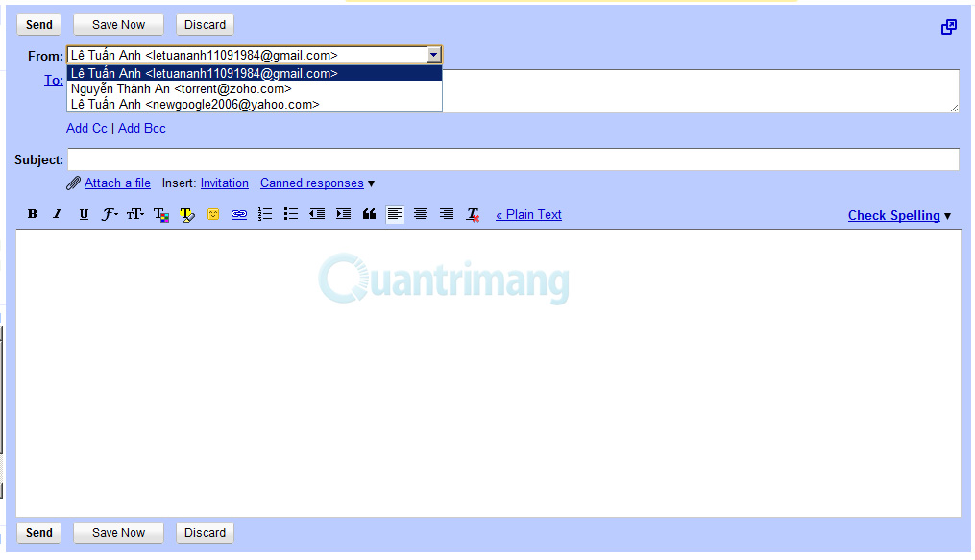975x560 pixels.
Task: Click the top Save Now button
Action: (119, 25)
